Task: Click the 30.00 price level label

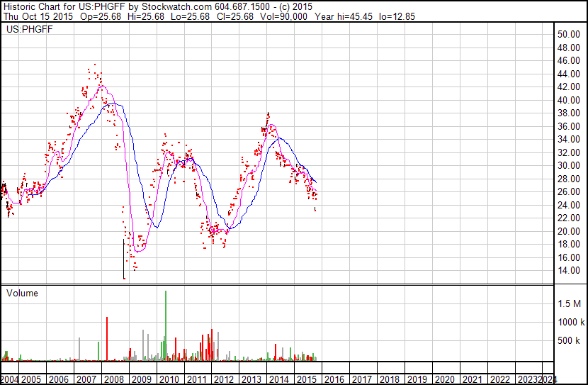Action: pos(568,166)
